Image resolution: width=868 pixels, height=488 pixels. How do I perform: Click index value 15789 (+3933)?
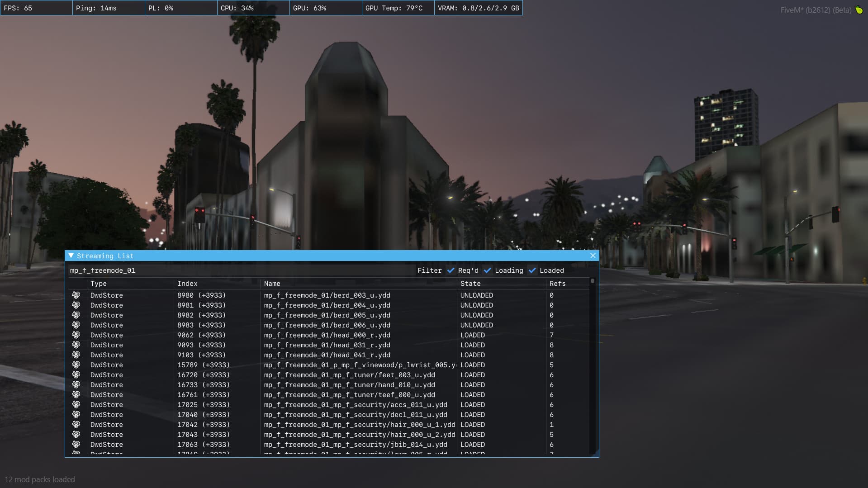point(204,365)
